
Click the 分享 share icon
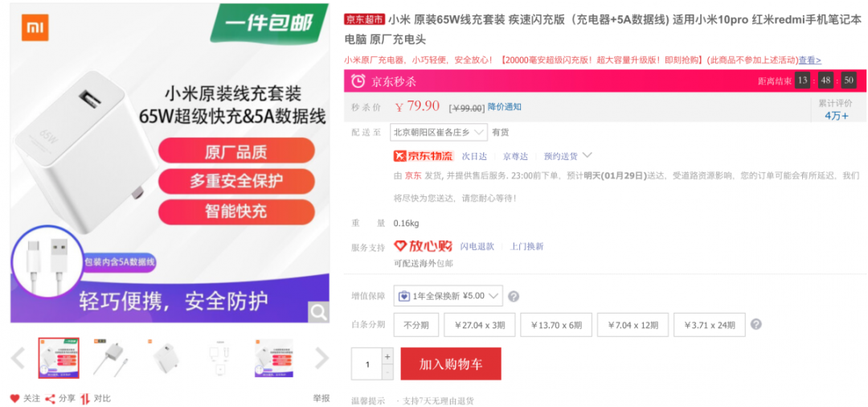pyautogui.click(x=50, y=398)
